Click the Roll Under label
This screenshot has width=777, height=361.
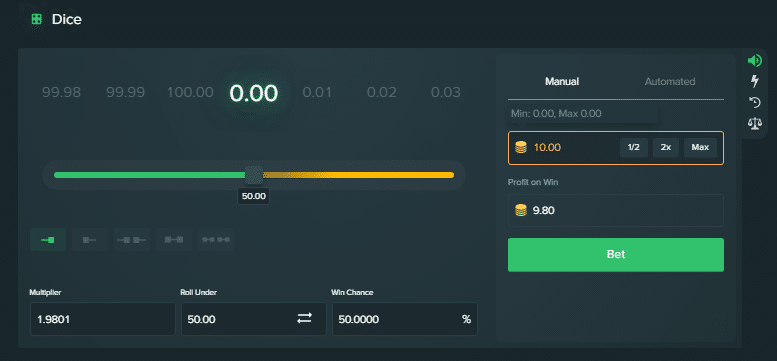(199, 293)
